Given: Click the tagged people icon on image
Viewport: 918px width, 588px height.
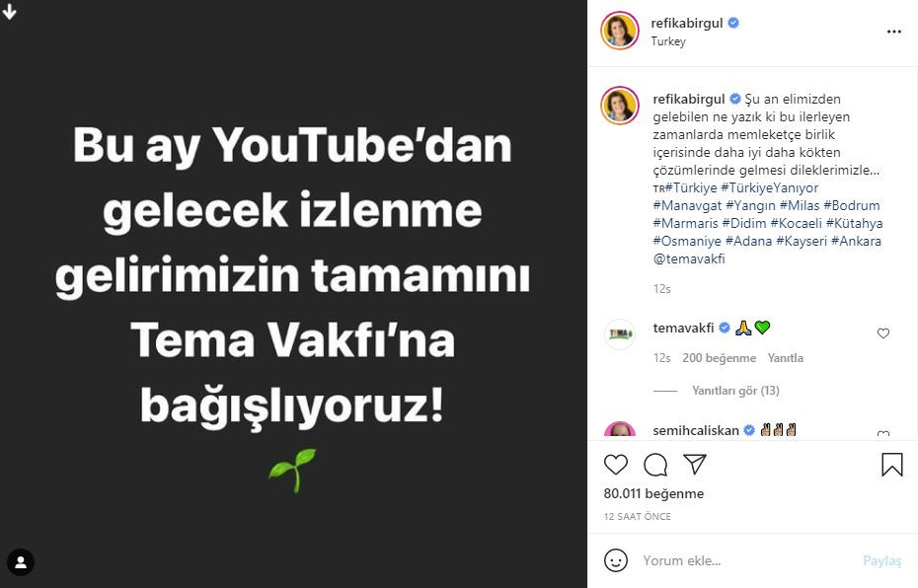Looking at the screenshot, I should [21, 562].
